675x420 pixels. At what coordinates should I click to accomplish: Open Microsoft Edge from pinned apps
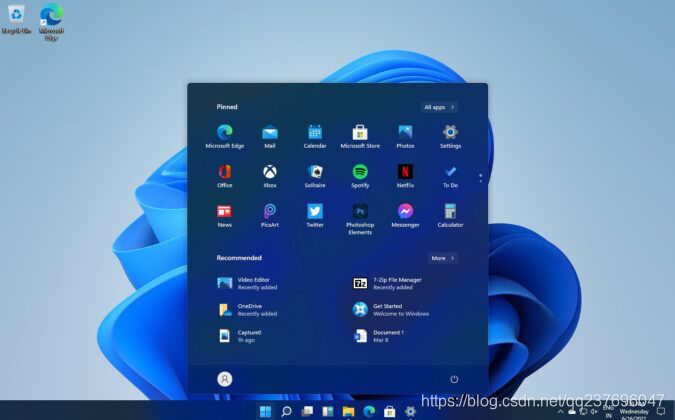(x=224, y=136)
